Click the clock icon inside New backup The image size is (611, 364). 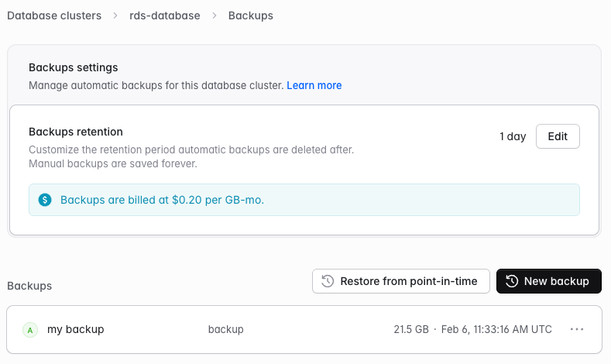[x=512, y=281]
